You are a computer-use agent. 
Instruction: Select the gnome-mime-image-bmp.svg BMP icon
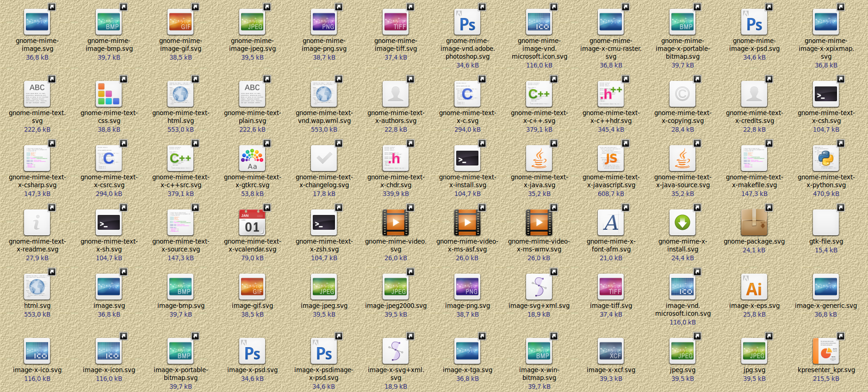(109, 22)
